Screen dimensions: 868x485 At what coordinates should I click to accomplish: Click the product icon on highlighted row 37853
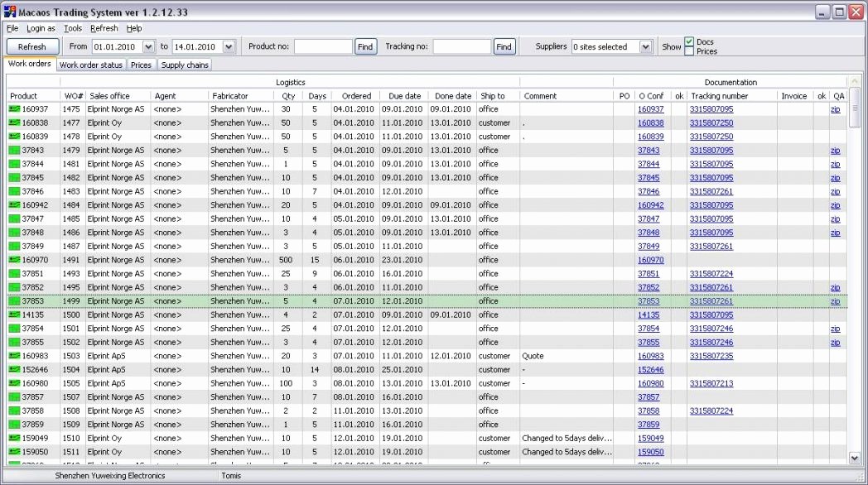13,300
